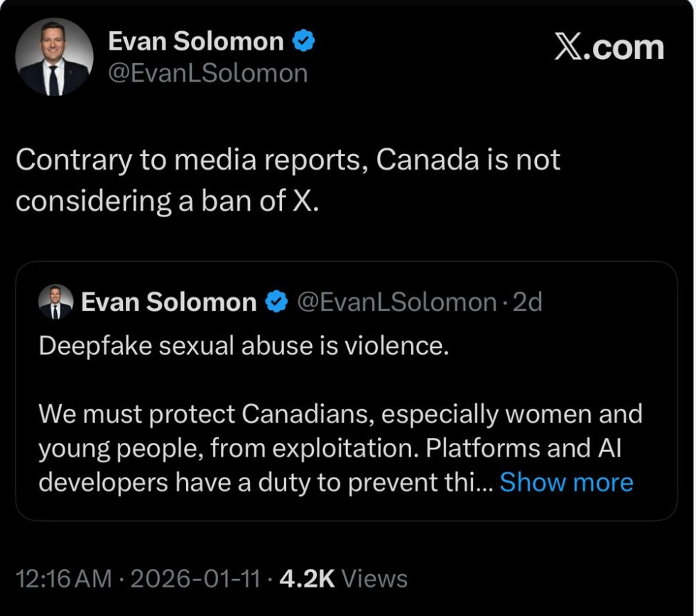Expand the quoted post with Show more
The image size is (696, 616).
click(566, 483)
